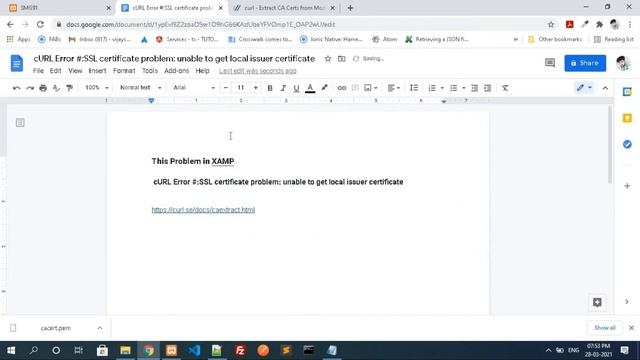Screen dimensions: 640x360
Task: Open Visual Studio Code from taskbar
Action: tap(194, 350)
